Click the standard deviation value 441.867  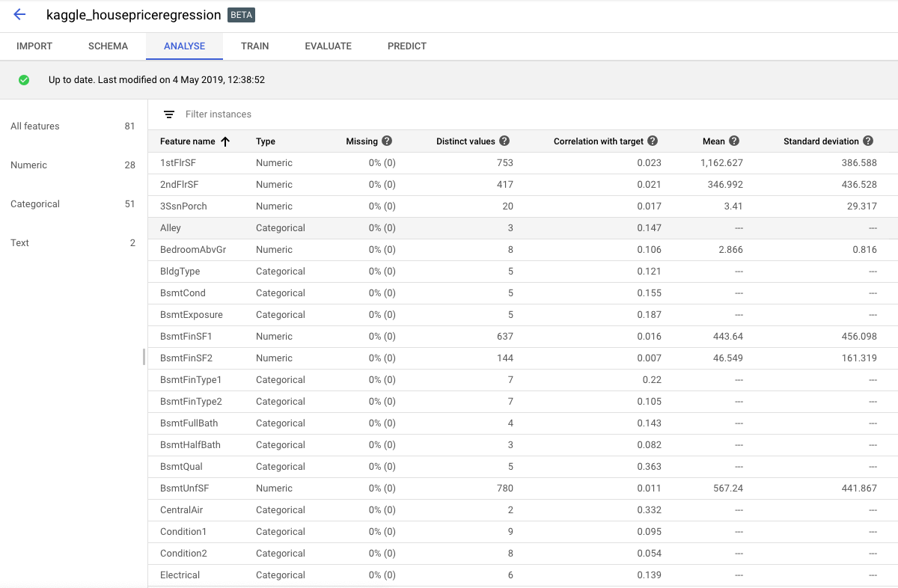(859, 489)
